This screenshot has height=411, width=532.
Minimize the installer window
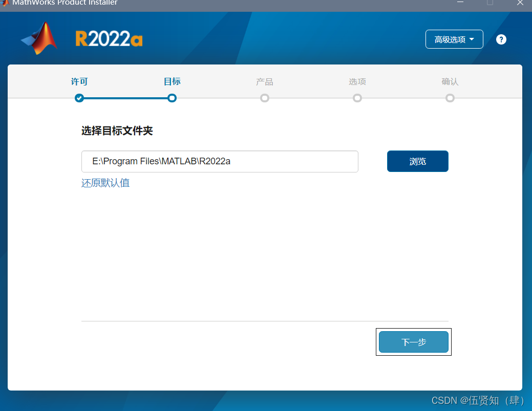point(460,3)
